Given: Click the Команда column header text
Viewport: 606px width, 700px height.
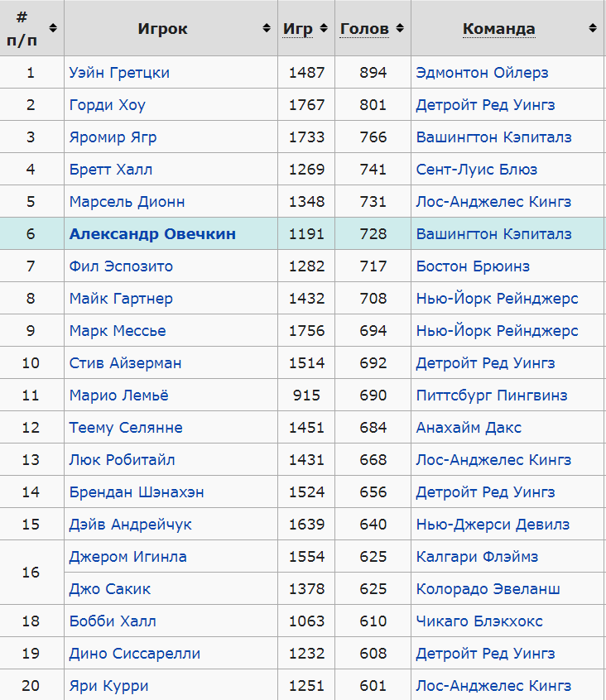Looking at the screenshot, I should pos(499,29).
